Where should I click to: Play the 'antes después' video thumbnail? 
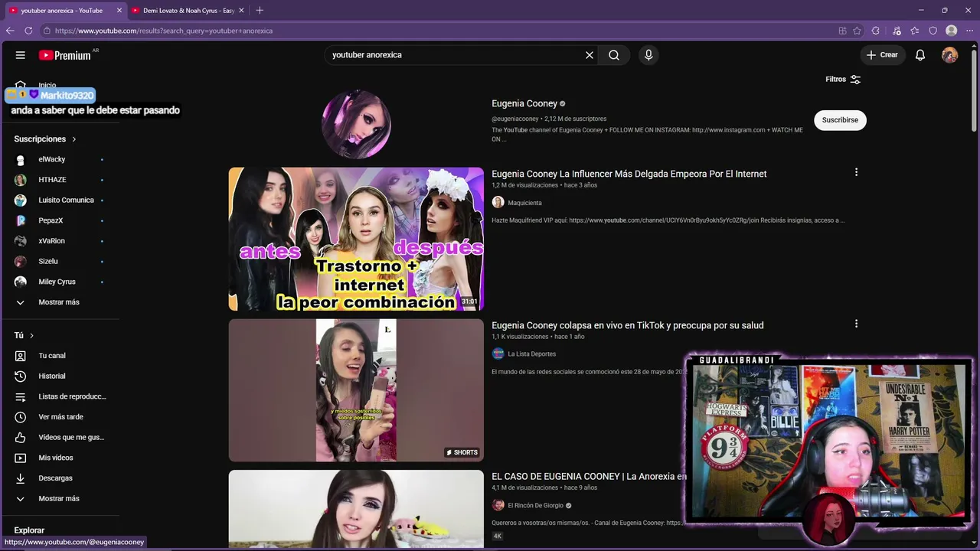(356, 239)
